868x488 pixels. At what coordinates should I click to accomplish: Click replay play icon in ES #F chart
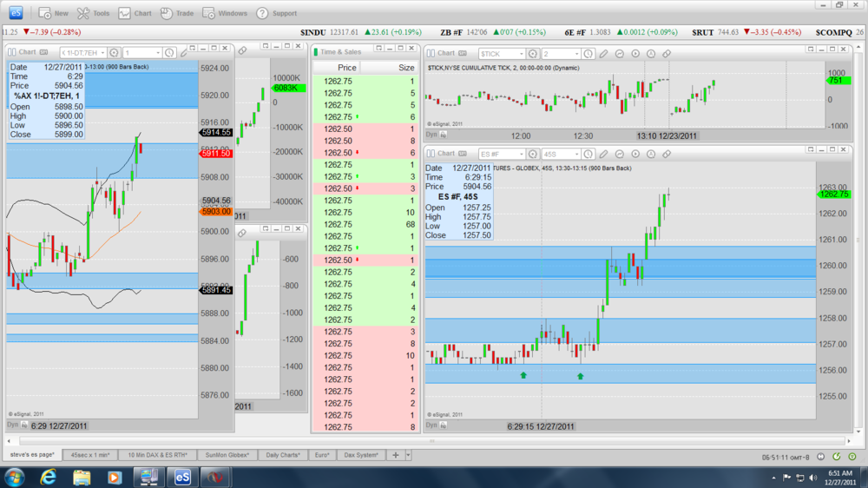(x=635, y=154)
